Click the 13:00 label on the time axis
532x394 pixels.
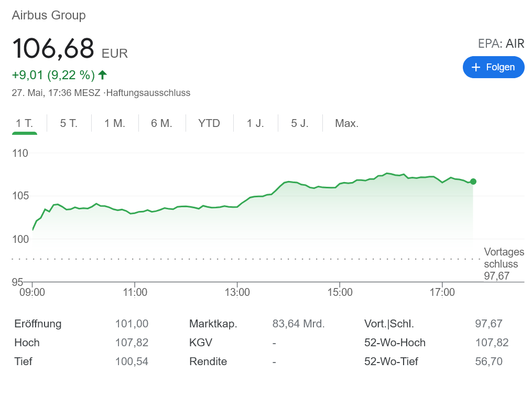[x=237, y=292]
